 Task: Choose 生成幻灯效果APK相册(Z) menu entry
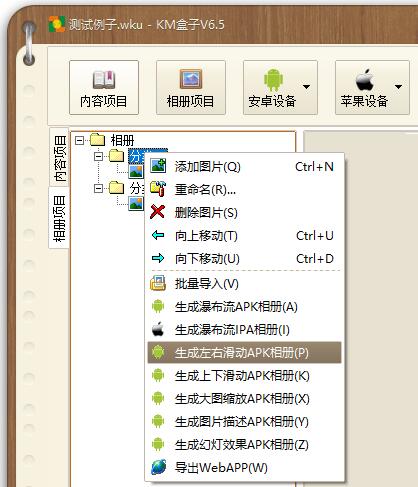[x=244, y=445]
